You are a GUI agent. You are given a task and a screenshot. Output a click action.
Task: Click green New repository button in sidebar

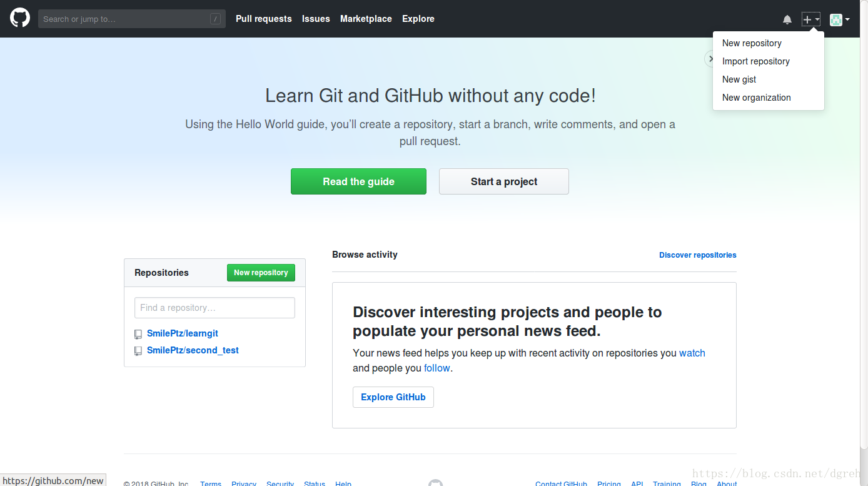[x=261, y=273]
